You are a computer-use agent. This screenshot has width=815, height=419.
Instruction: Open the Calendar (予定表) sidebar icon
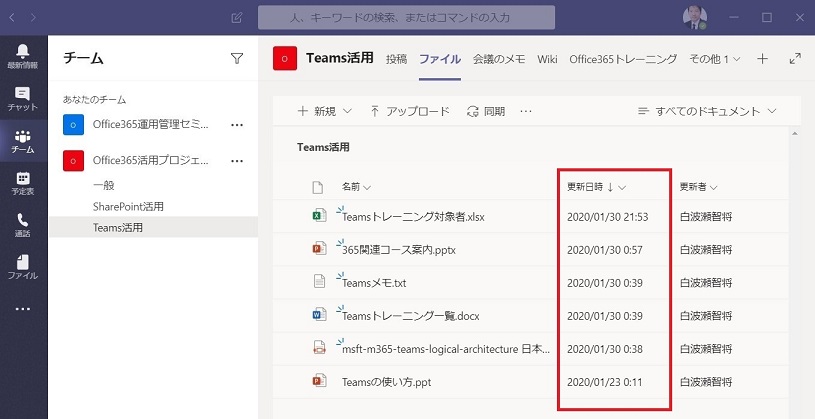coord(22,178)
